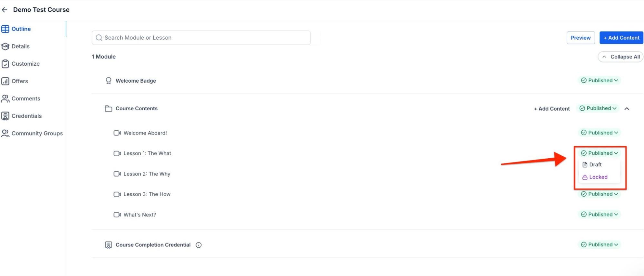This screenshot has width=644, height=276.
Task: Select Locked in the status menu
Action: tap(598, 177)
